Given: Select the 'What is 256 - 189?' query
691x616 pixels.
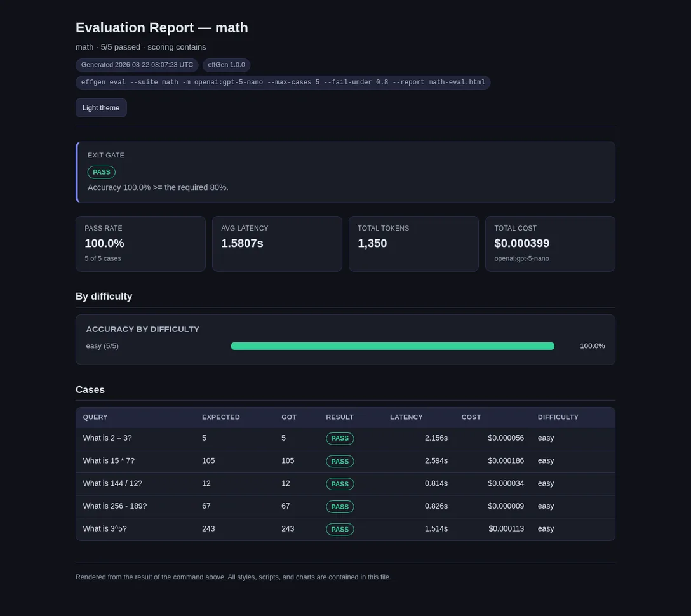Looking at the screenshot, I should [x=115, y=506].
